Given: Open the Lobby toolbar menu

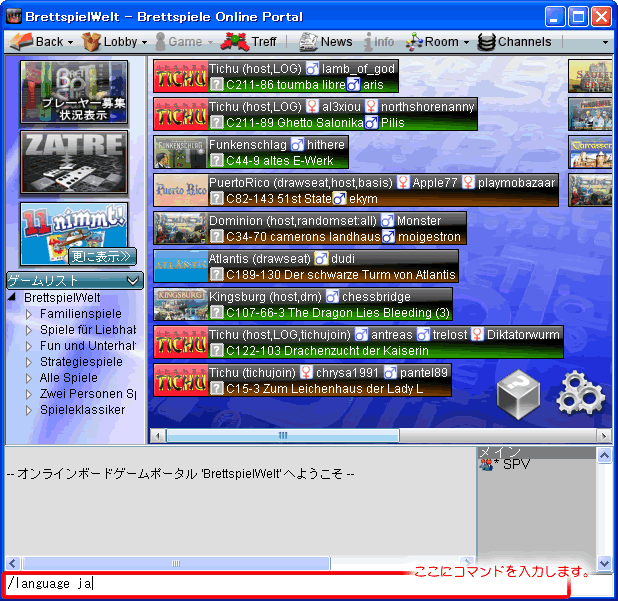Looking at the screenshot, I should 114,42.
